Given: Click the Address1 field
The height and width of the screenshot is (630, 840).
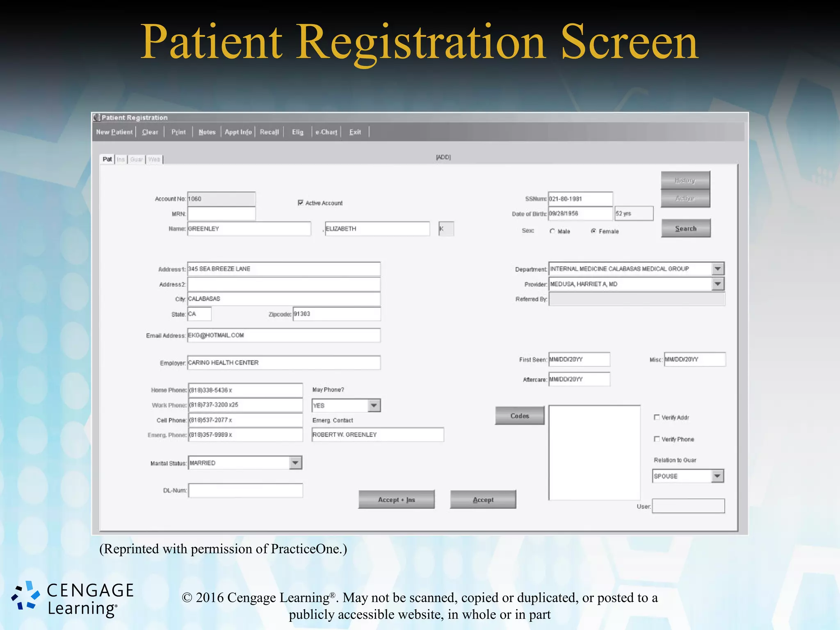Looking at the screenshot, I should click(284, 269).
